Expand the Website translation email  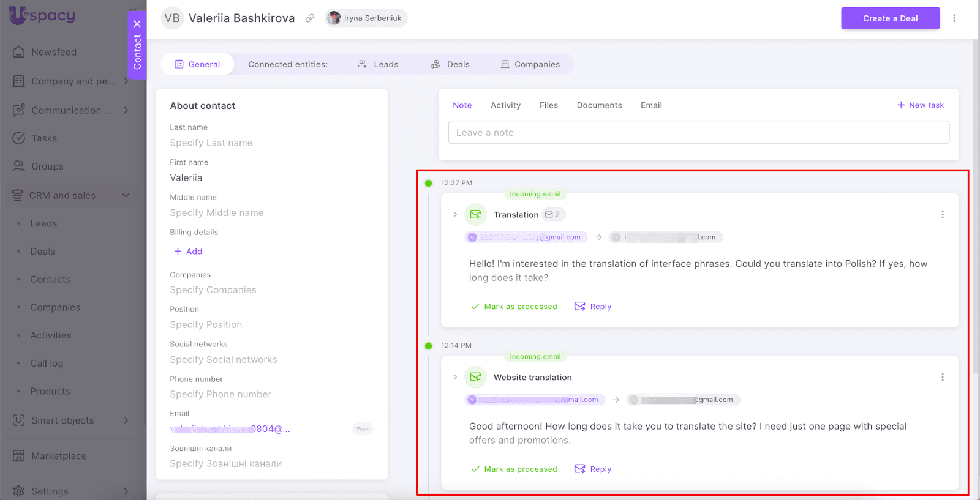455,378
